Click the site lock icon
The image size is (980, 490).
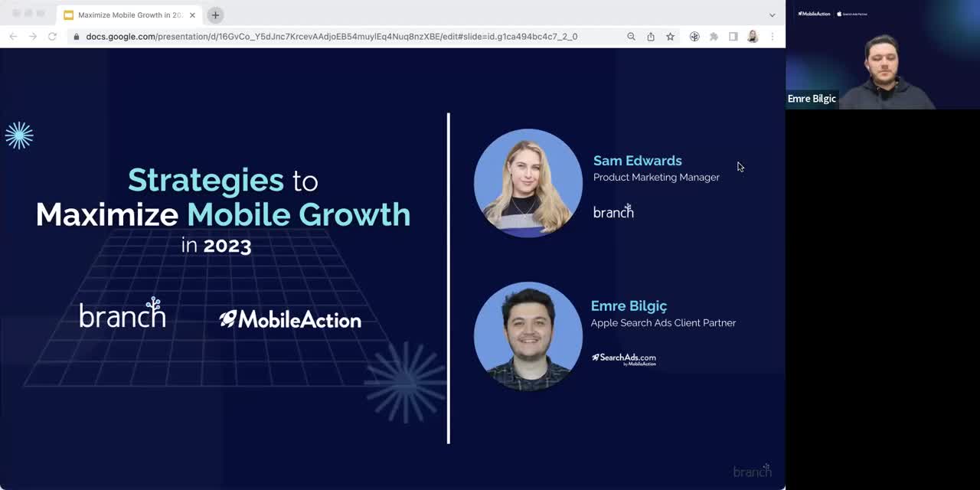tap(76, 36)
